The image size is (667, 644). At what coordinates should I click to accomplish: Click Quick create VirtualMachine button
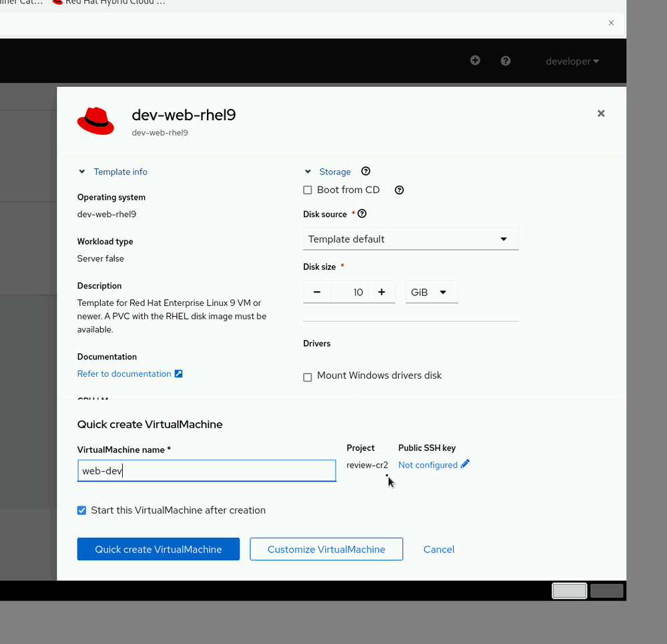click(158, 549)
